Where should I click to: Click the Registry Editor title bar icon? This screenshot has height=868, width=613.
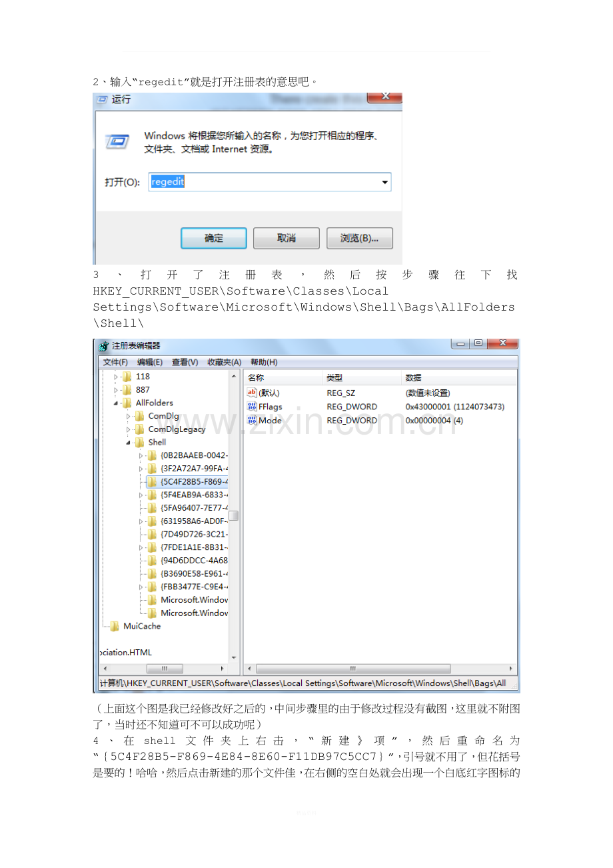(x=103, y=346)
